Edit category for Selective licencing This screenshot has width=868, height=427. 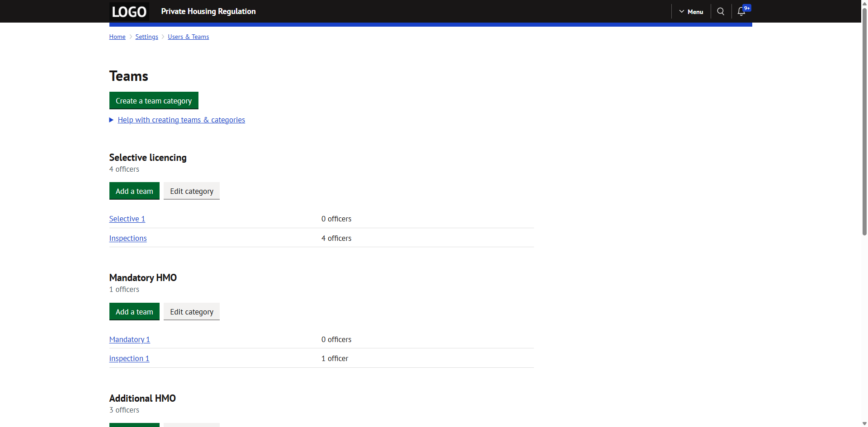pos(192,191)
